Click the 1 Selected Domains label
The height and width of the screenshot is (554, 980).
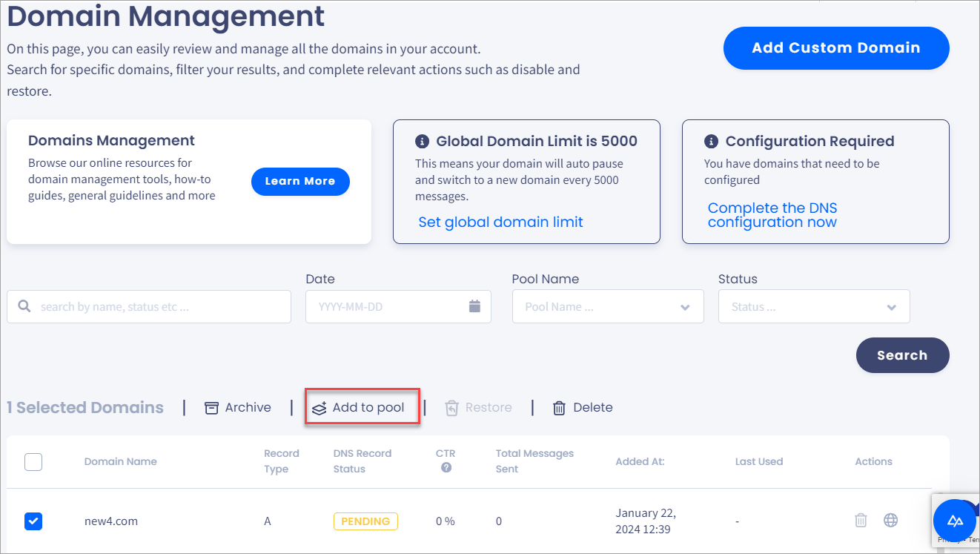click(85, 407)
